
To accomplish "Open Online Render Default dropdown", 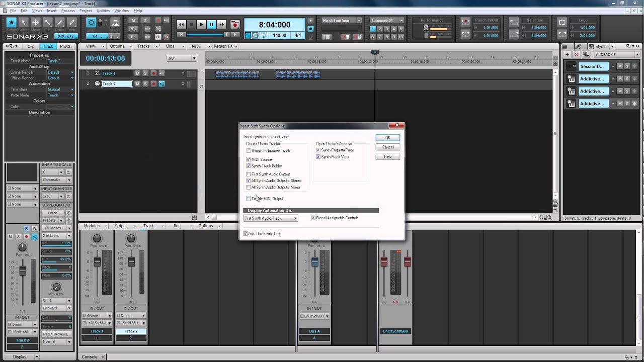I will [x=60, y=72].
